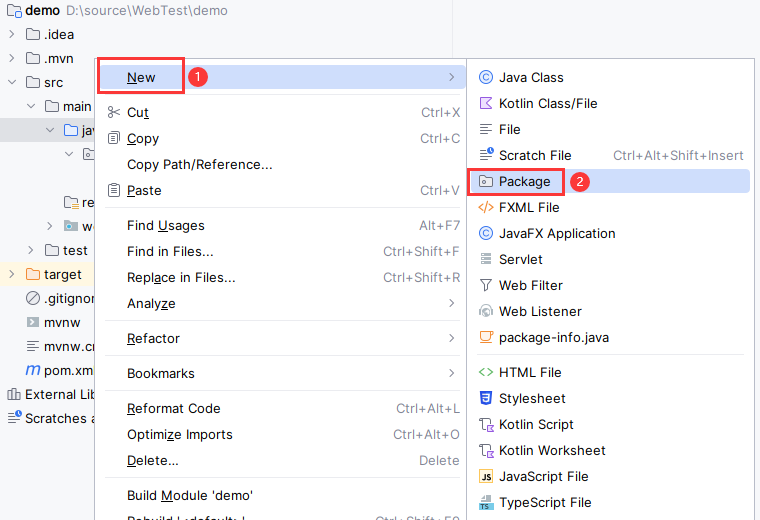
Task: Collapse the src folder tree node
Action: tap(12, 83)
